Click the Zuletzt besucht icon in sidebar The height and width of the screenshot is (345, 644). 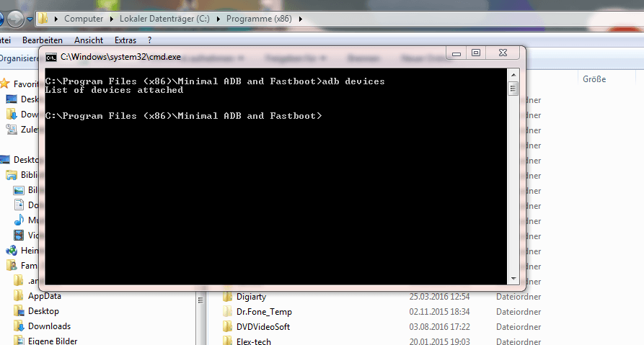coord(12,130)
